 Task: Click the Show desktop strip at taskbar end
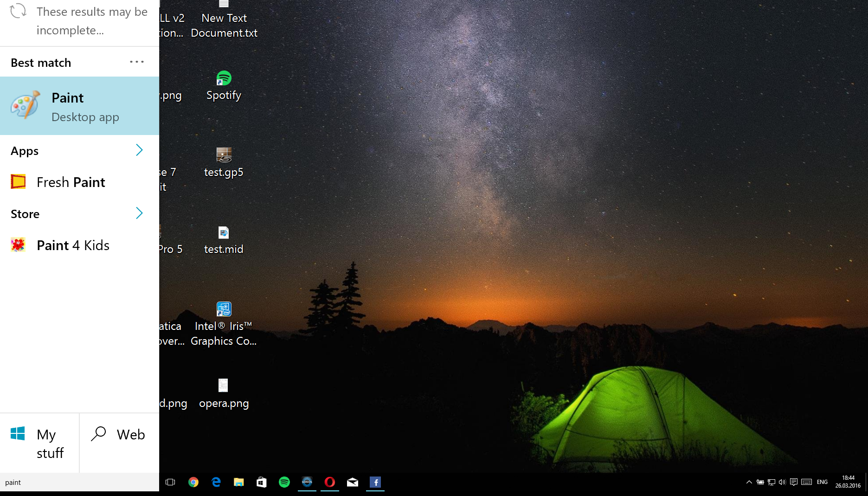click(x=866, y=482)
